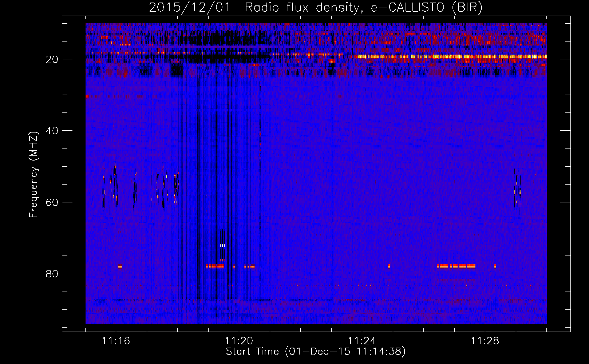Screen dimensions: 589x364
Task: Click the x-axis time label '11:24'
Action: click(x=362, y=341)
